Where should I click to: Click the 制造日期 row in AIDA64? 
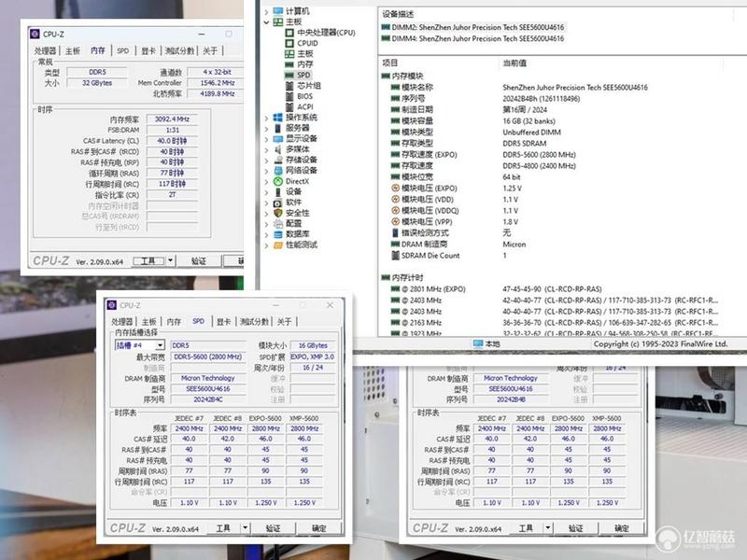pyautogui.click(x=470, y=109)
